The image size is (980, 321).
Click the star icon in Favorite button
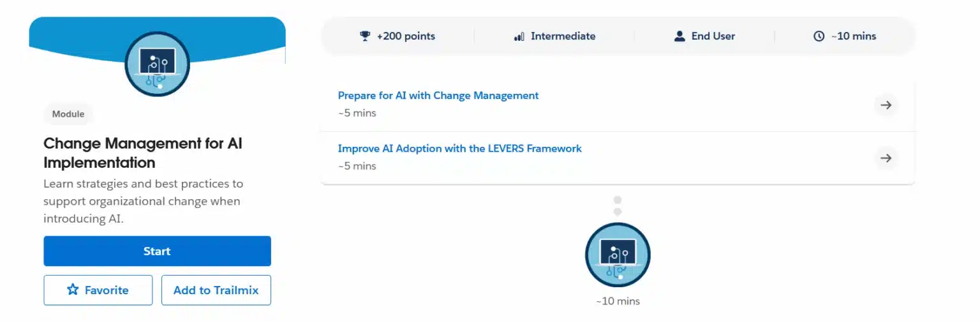(73, 290)
